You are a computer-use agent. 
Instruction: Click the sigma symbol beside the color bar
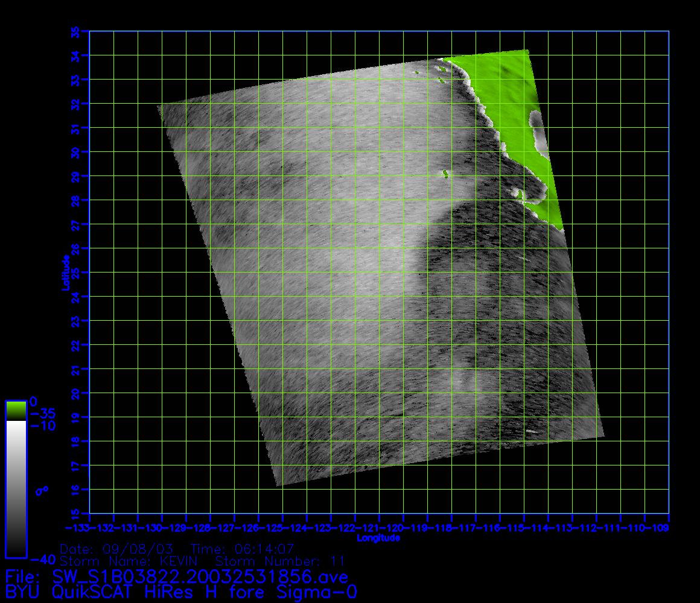(x=42, y=490)
